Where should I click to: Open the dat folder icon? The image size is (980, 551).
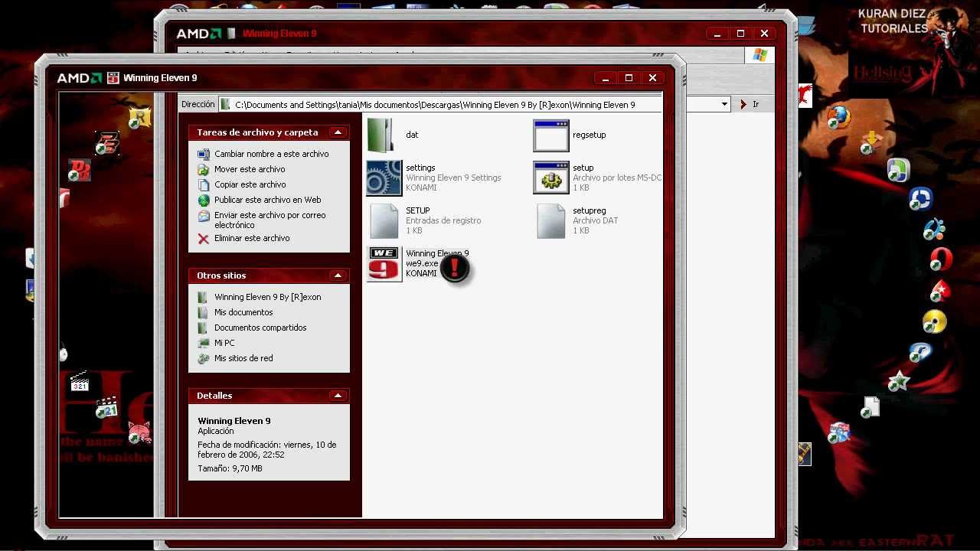[383, 135]
